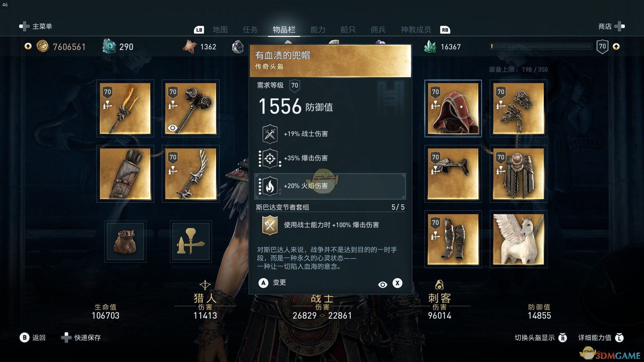
Task: Select the antler bow slot
Action: tap(191, 174)
